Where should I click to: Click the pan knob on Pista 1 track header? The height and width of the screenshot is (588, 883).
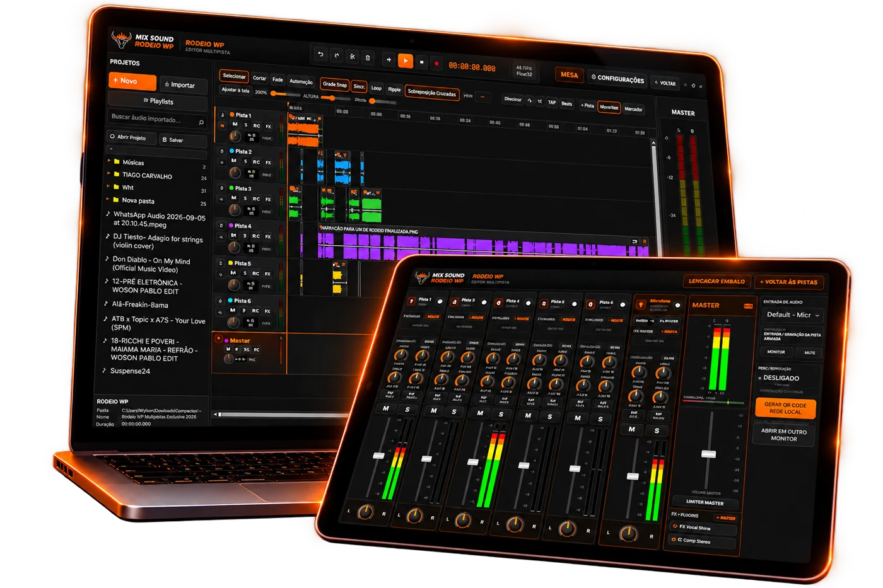click(x=235, y=136)
